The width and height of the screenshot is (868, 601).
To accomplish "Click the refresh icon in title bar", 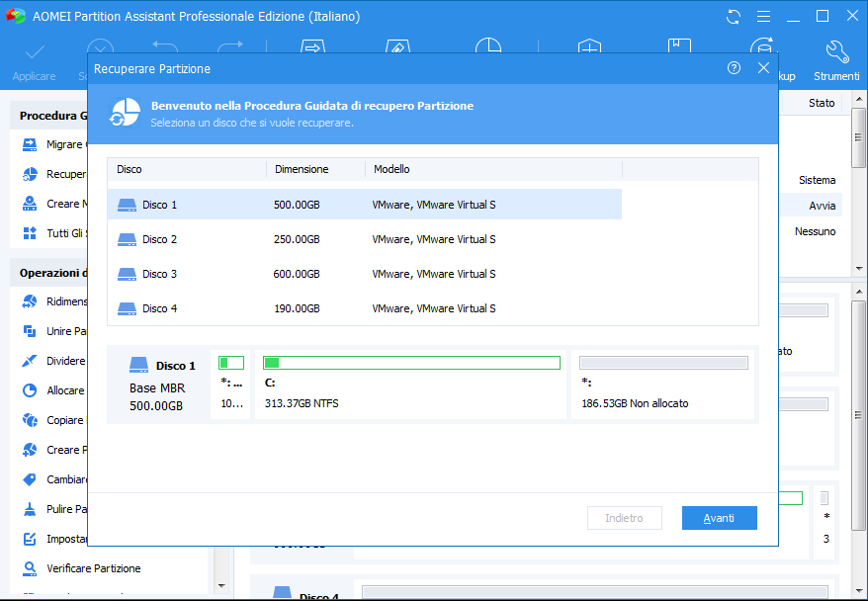I will tap(734, 17).
